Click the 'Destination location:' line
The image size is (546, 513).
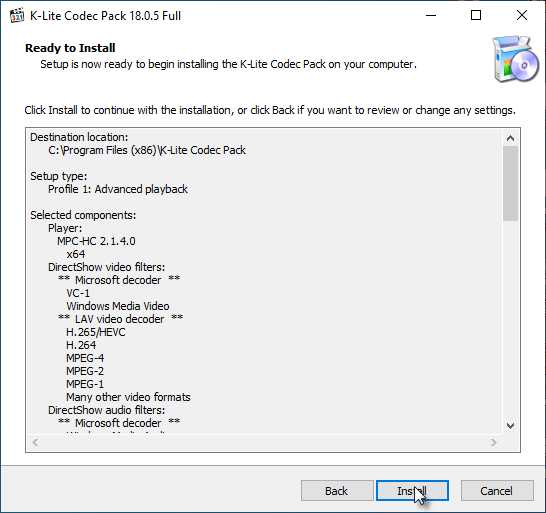pos(79,137)
